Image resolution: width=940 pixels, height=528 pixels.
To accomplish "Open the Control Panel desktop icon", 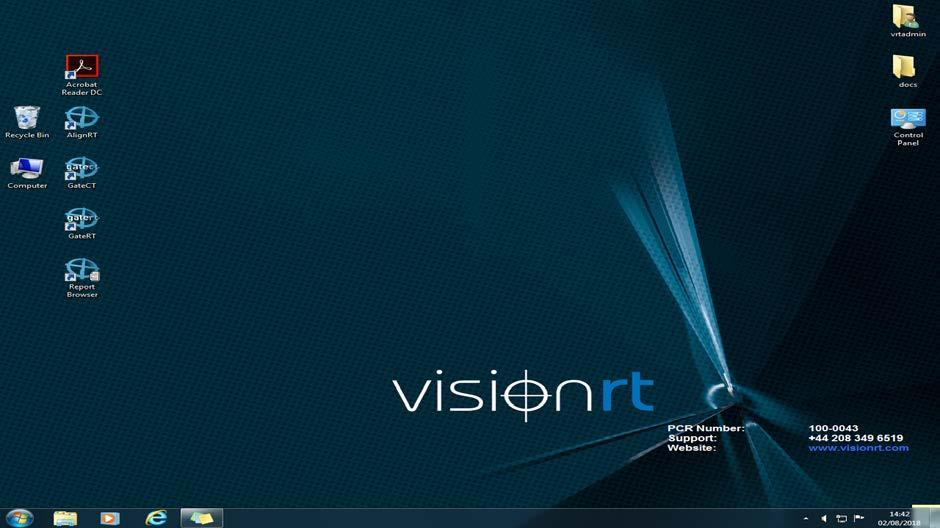I will pos(908,126).
